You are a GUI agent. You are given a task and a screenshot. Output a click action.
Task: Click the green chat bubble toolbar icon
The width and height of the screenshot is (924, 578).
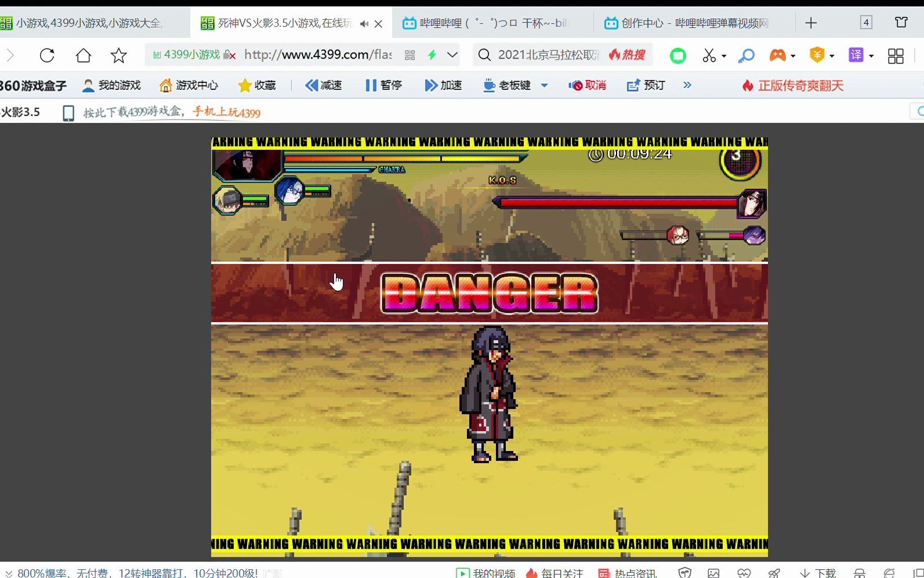(x=678, y=56)
